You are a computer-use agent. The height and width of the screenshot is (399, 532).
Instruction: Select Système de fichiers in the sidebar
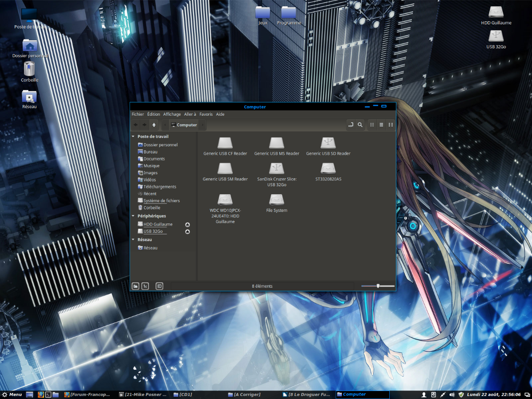coord(159,201)
